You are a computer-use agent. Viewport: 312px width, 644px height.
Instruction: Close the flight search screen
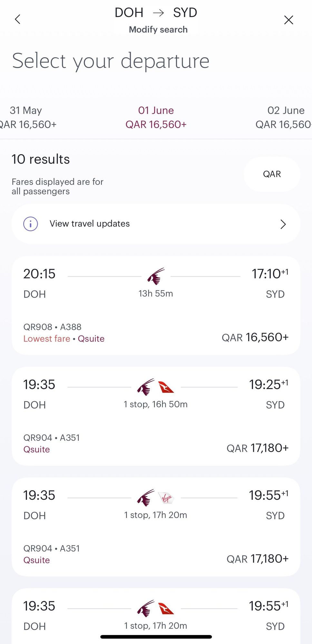tap(288, 20)
